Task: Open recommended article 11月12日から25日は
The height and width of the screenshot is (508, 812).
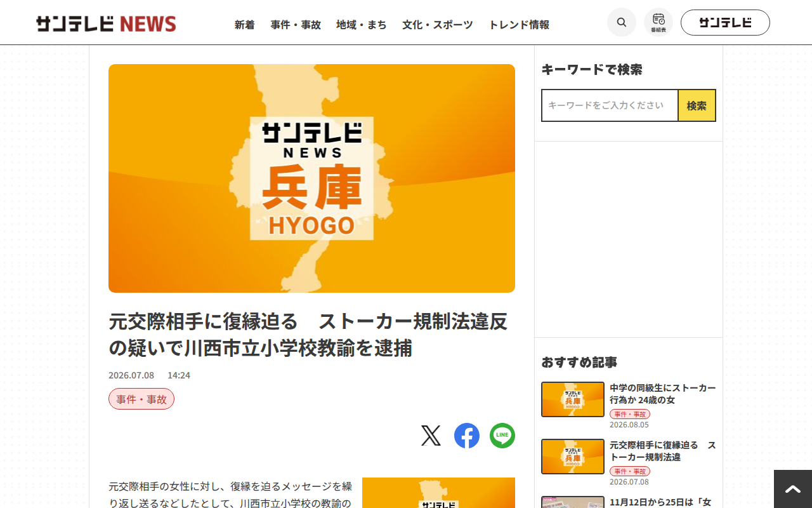Action: (x=660, y=502)
